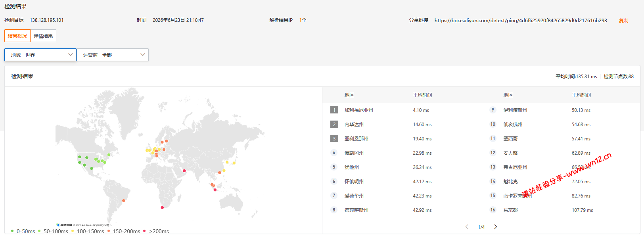Click rank 9 badge for 伊利诺斯州
Viewport: 644px width, 236px height.
pos(493,110)
